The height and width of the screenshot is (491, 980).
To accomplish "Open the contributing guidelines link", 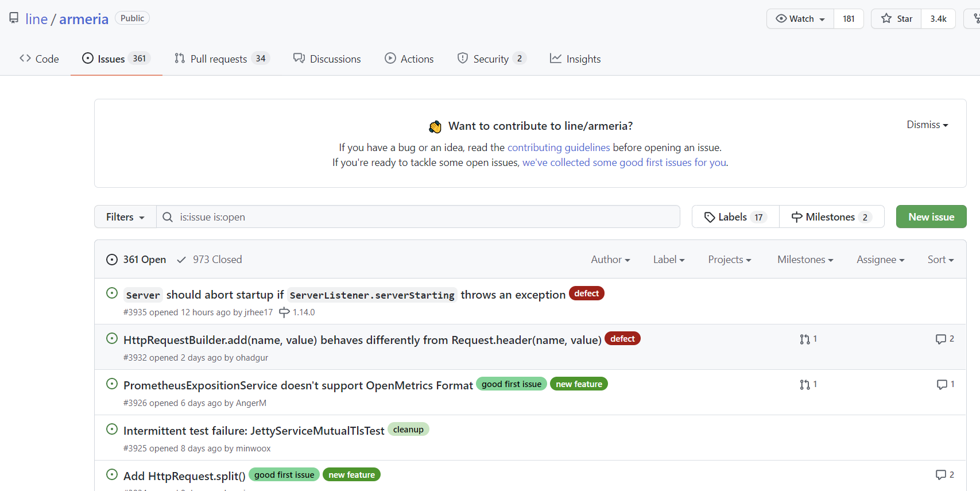I will [x=559, y=148].
